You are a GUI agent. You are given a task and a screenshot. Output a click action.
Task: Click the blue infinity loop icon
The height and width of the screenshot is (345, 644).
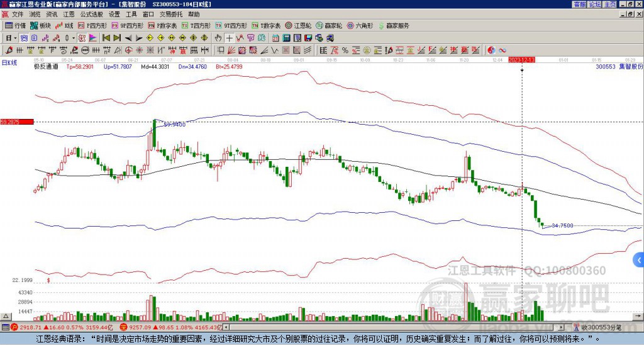coord(502,50)
